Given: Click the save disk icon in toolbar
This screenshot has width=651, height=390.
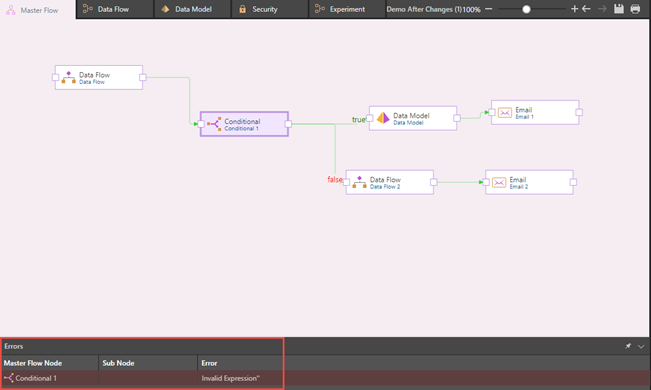Looking at the screenshot, I should 619,9.
